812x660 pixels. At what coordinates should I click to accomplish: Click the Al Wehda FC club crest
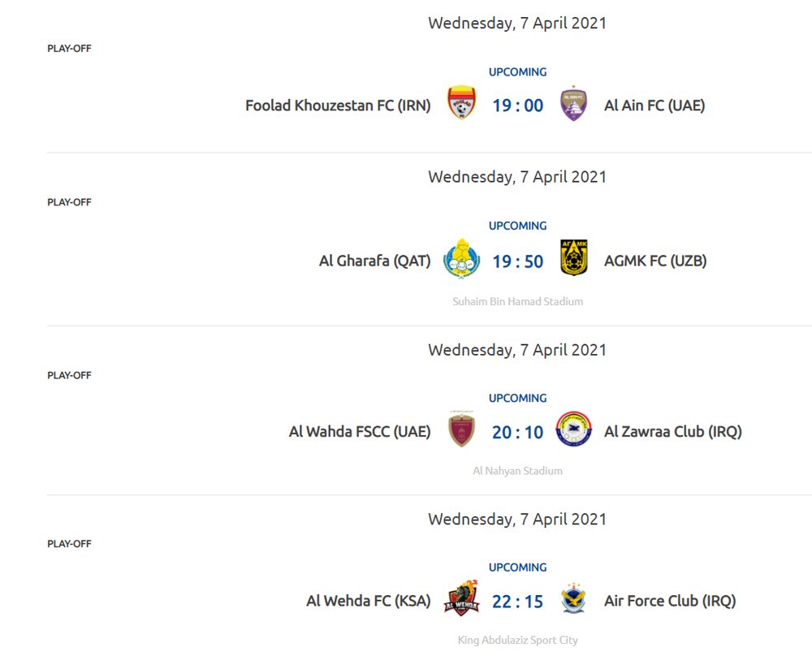click(461, 600)
